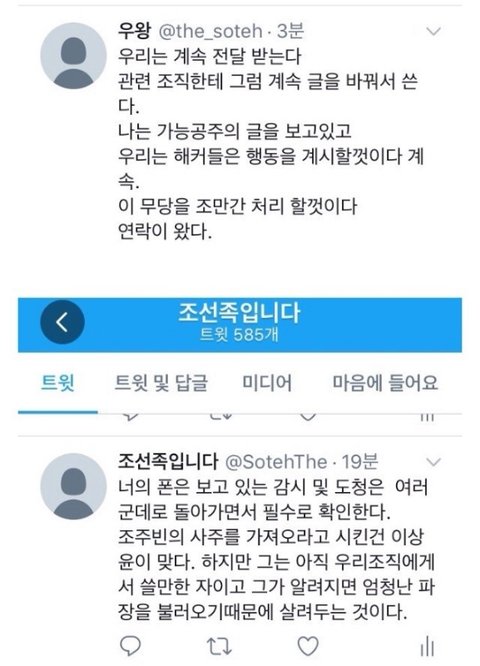Select the 트윗 tab
Screen dimensions: 480x666
[58, 383]
